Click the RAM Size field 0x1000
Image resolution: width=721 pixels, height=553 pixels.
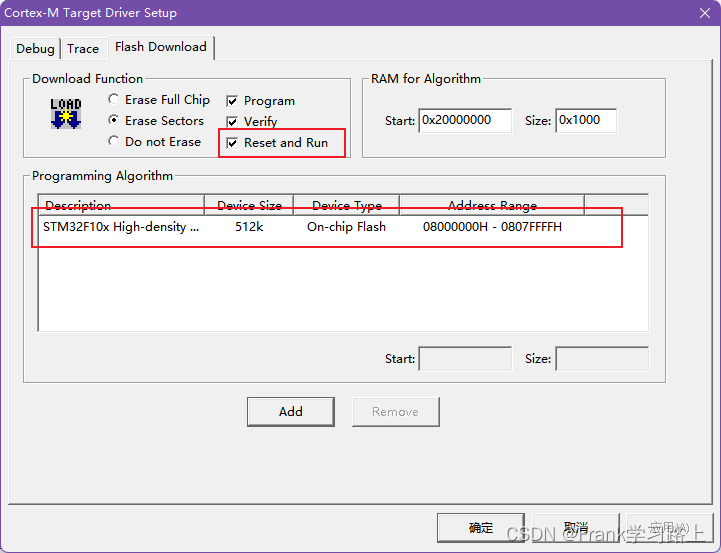pyautogui.click(x=586, y=120)
